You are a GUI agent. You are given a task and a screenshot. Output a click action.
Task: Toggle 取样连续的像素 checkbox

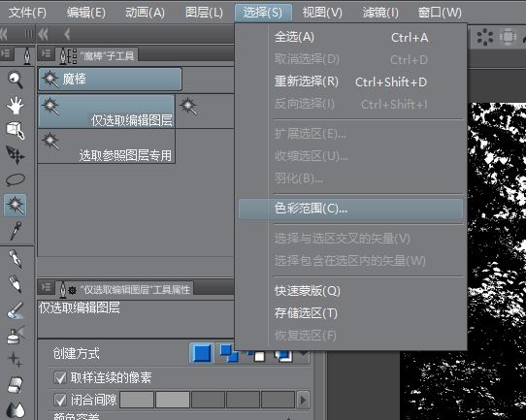point(60,377)
